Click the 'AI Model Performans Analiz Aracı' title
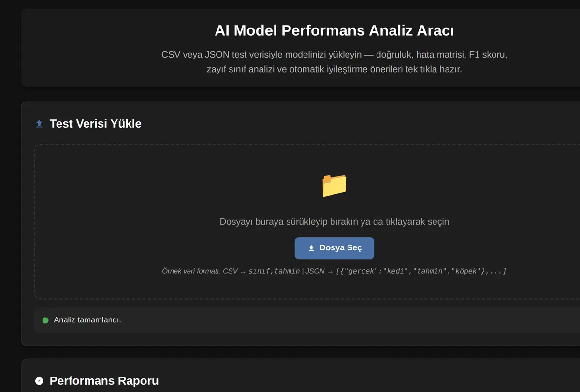The height and width of the screenshot is (392, 580). pyautogui.click(x=334, y=30)
